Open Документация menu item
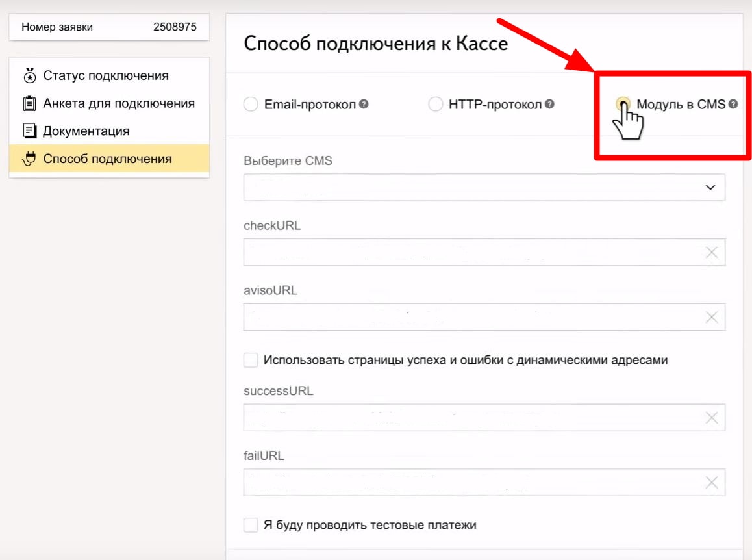Screen dimensions: 752x560 coord(109,131)
